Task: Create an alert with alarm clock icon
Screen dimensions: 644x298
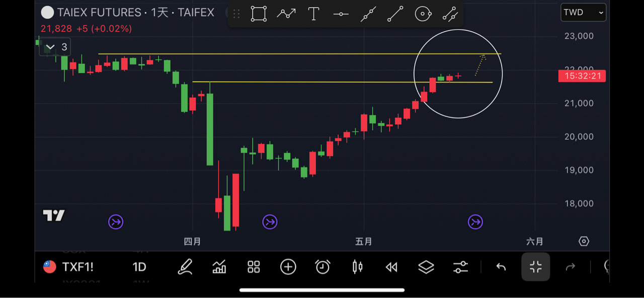Action: point(323,267)
